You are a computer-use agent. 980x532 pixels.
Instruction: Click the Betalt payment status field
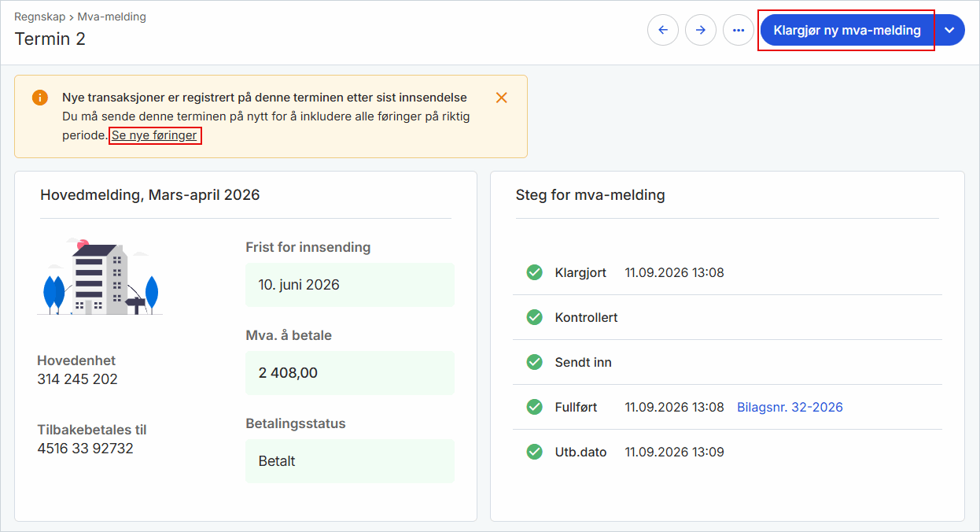tap(350, 461)
